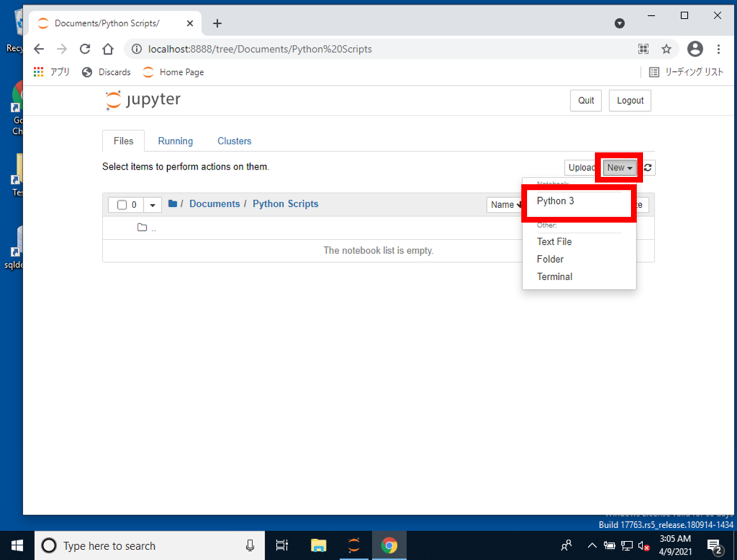This screenshot has width=737, height=560.
Task: Open the notification center
Action: point(715,545)
